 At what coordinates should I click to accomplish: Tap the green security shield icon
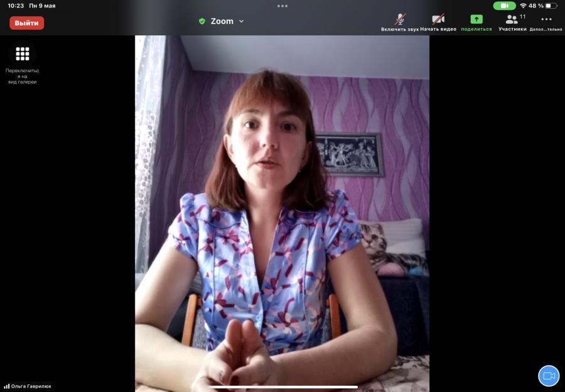(202, 21)
